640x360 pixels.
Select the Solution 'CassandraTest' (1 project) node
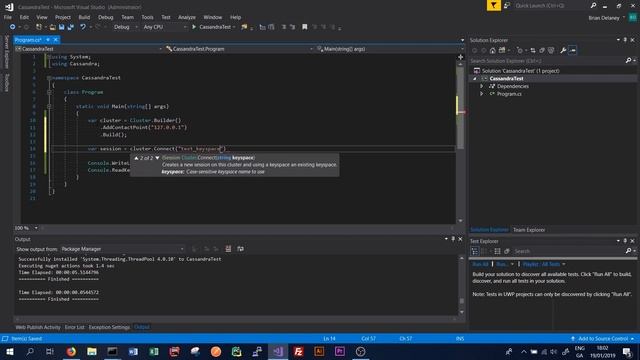point(520,71)
